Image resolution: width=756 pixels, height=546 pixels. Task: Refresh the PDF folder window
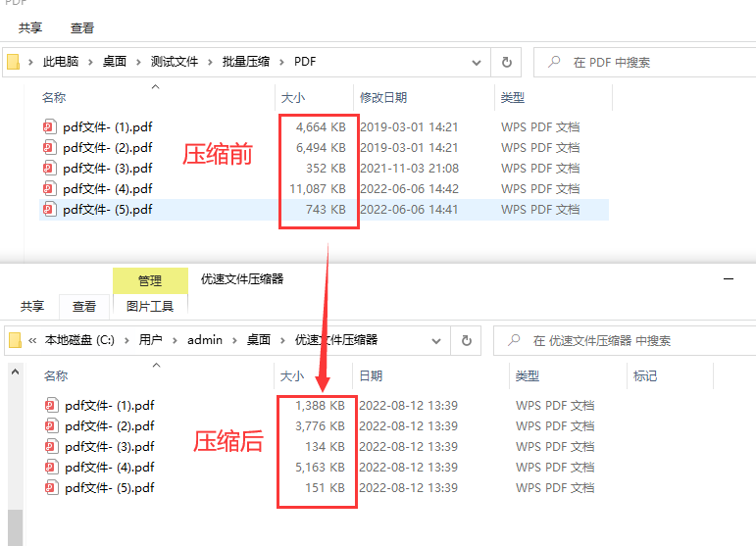tap(506, 62)
